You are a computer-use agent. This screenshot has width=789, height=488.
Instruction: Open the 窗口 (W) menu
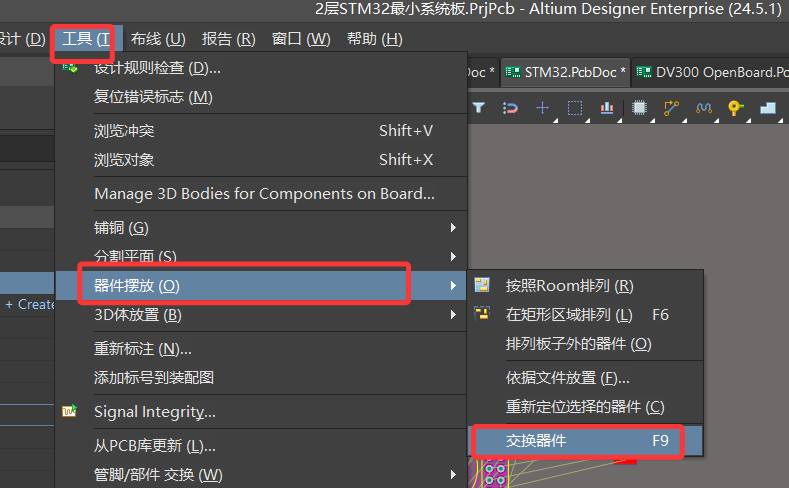tap(301, 39)
